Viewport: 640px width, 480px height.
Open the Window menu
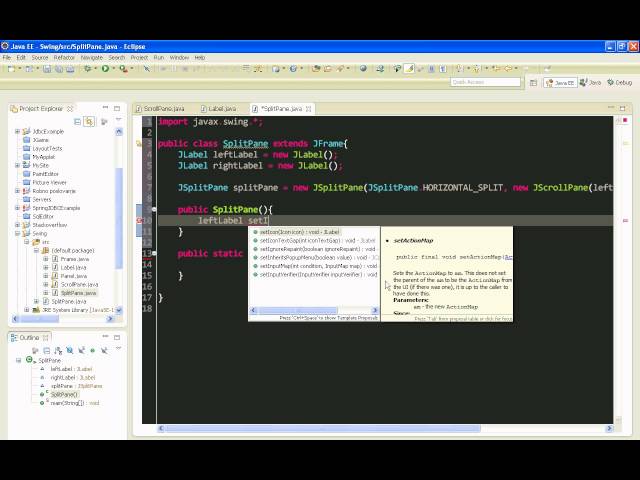click(179, 58)
